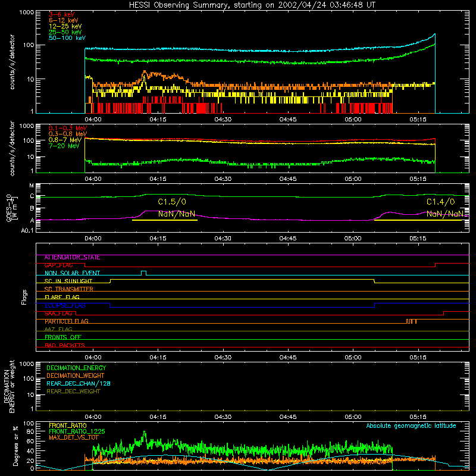Select the cyan 50-100 keV legend label
The height and width of the screenshot is (476, 476).
click(x=67, y=38)
